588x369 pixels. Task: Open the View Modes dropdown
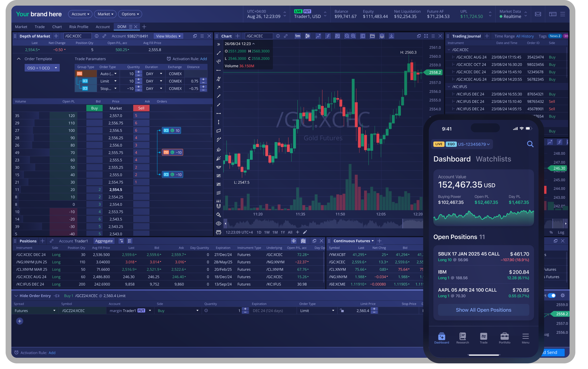coord(168,36)
